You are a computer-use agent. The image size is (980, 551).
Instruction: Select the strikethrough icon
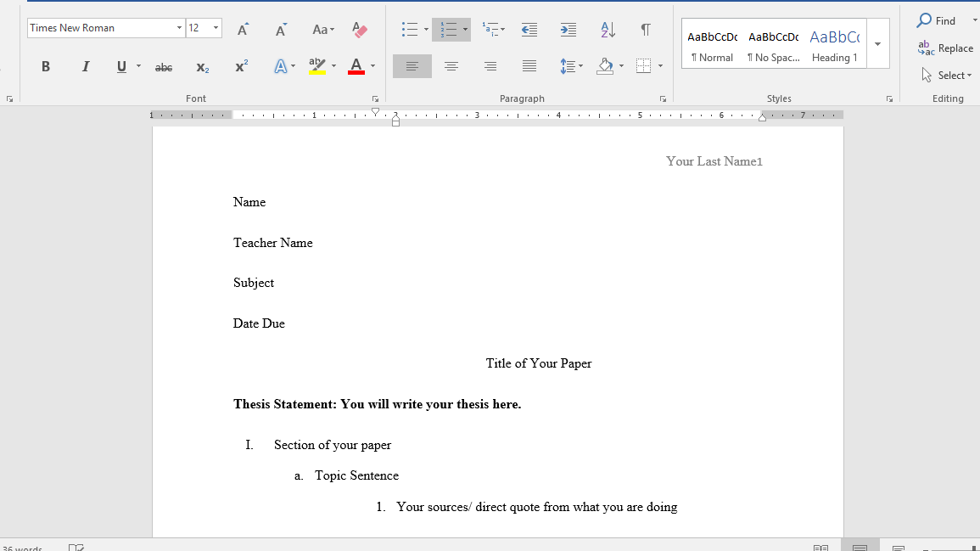click(x=163, y=65)
